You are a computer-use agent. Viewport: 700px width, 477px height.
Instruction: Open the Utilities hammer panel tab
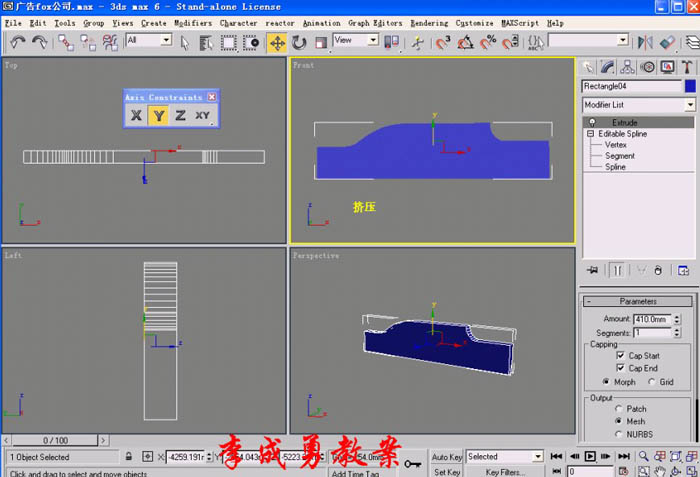point(687,67)
